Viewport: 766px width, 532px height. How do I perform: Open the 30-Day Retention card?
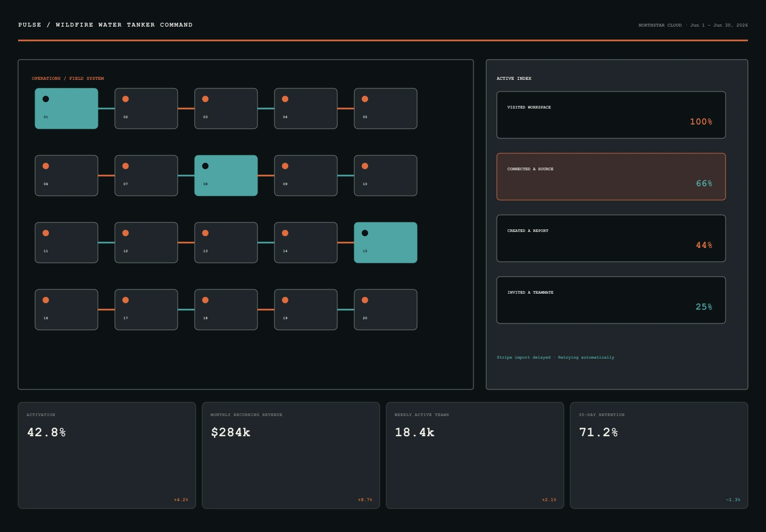pyautogui.click(x=659, y=455)
